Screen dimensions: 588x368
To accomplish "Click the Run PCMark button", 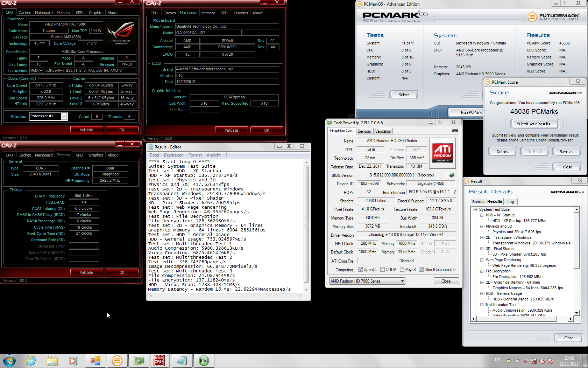I will pos(471,112).
